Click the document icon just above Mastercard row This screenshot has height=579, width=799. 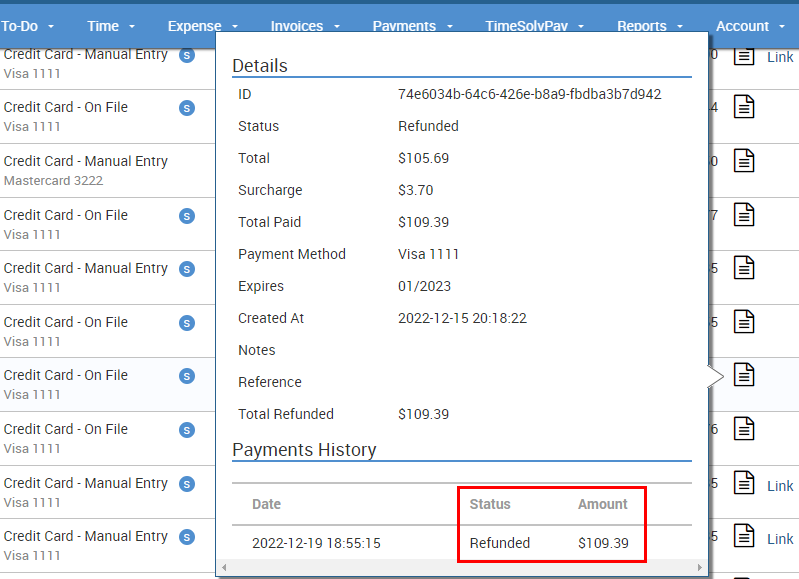click(x=744, y=107)
